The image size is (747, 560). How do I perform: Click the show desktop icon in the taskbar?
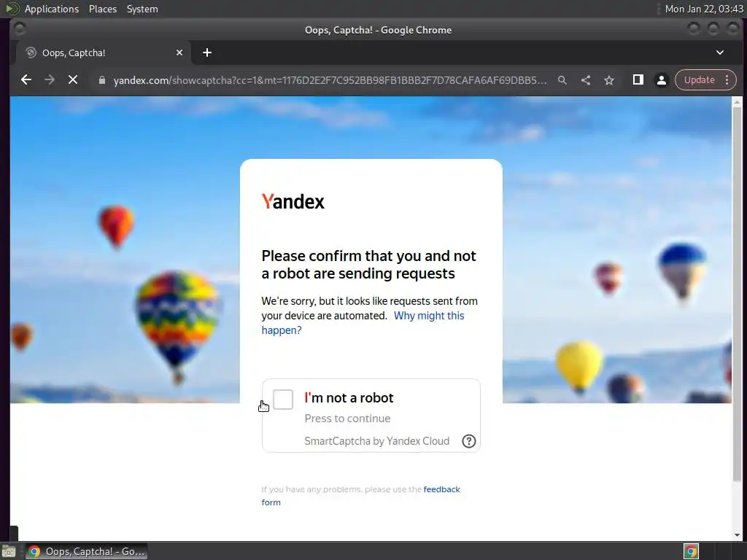point(9,552)
